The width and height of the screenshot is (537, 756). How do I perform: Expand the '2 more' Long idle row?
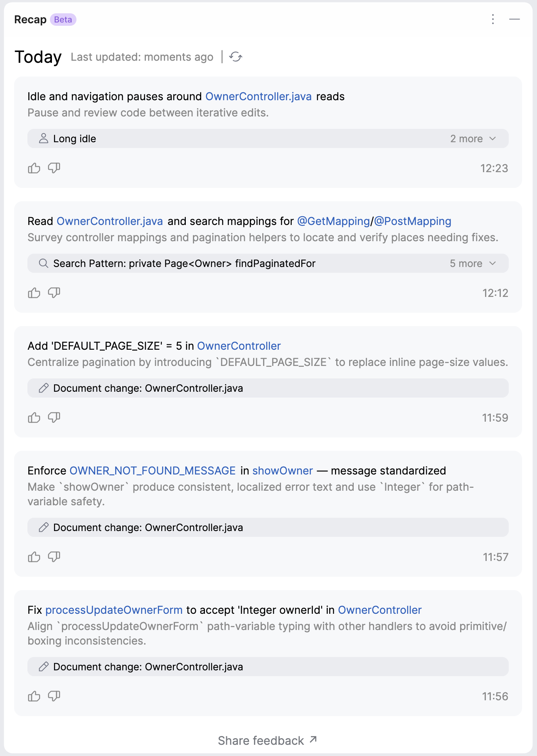pyautogui.click(x=473, y=139)
